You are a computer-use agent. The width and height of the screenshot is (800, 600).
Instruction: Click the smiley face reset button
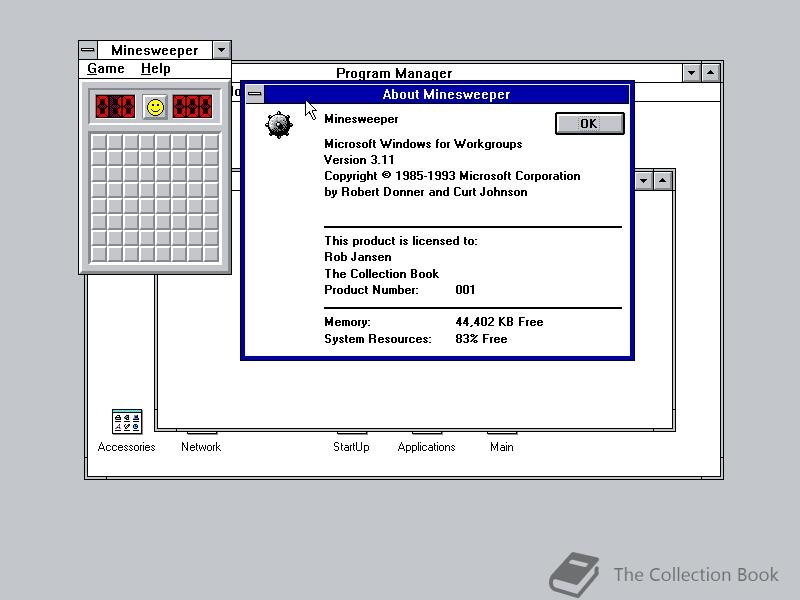tap(155, 107)
